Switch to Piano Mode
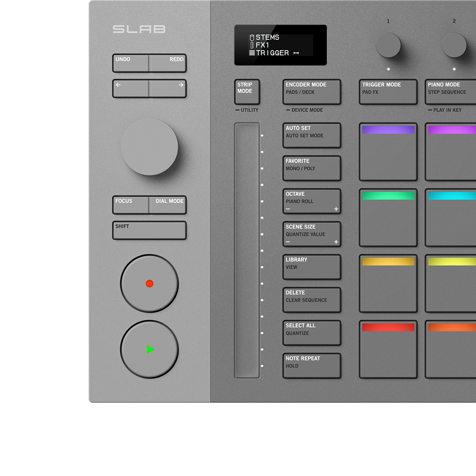The width and height of the screenshot is (476, 476). click(x=451, y=91)
